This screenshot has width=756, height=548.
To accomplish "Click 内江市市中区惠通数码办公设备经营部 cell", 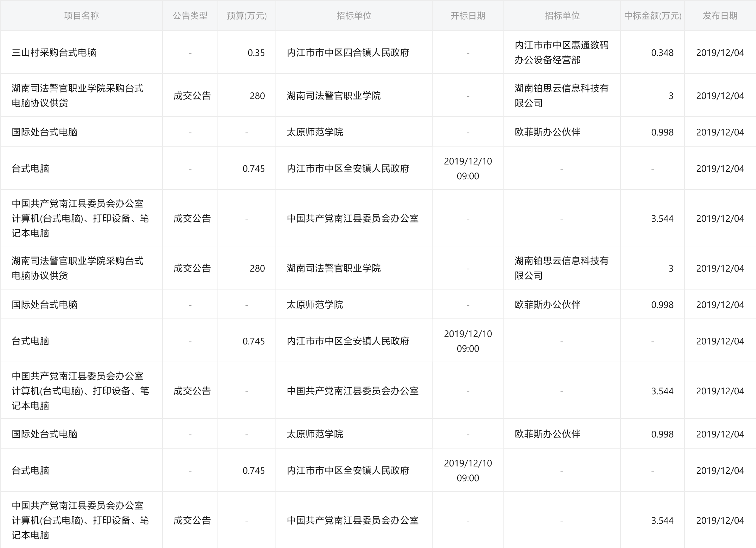I will 562,53.
